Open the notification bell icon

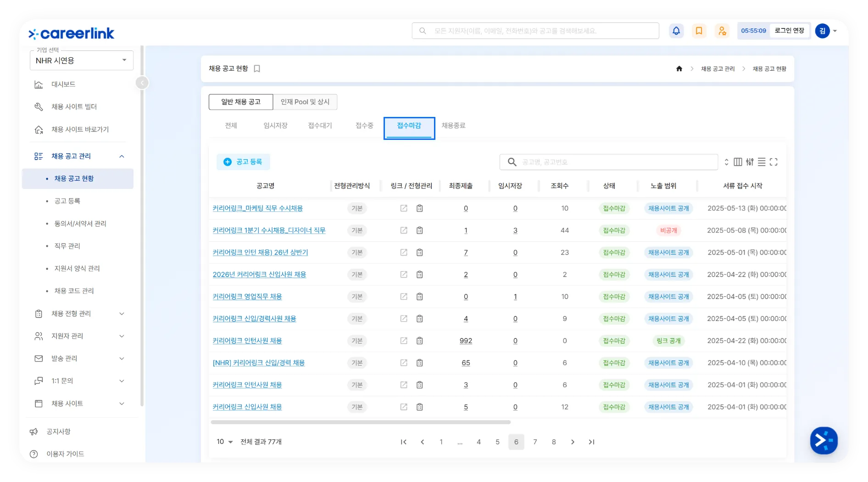coord(676,31)
